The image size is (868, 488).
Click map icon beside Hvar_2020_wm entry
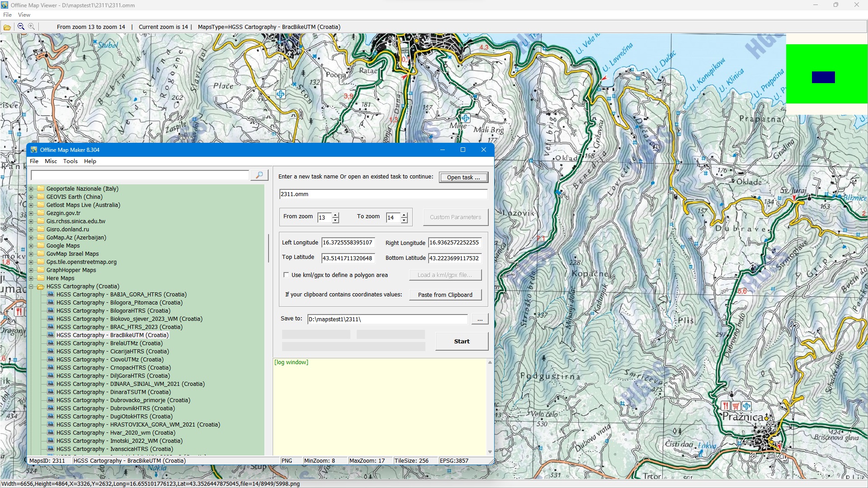51,433
